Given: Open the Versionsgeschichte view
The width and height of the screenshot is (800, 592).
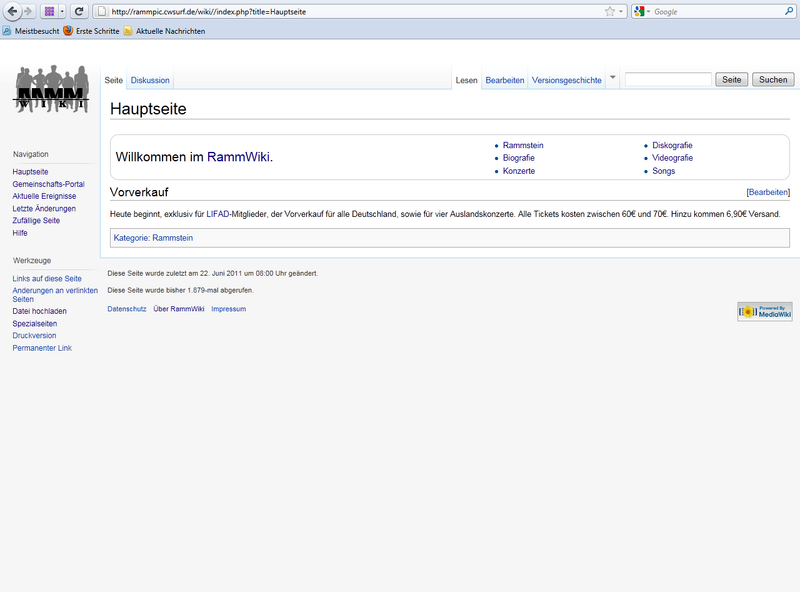Looking at the screenshot, I should [565, 79].
